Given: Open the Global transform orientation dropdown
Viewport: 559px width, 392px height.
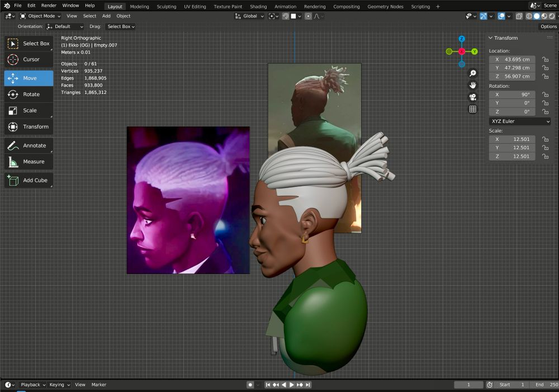Looking at the screenshot, I should coord(249,16).
